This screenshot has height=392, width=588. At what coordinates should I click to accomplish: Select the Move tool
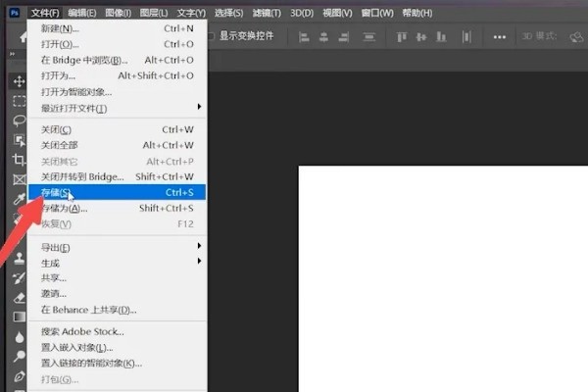[x=19, y=80]
